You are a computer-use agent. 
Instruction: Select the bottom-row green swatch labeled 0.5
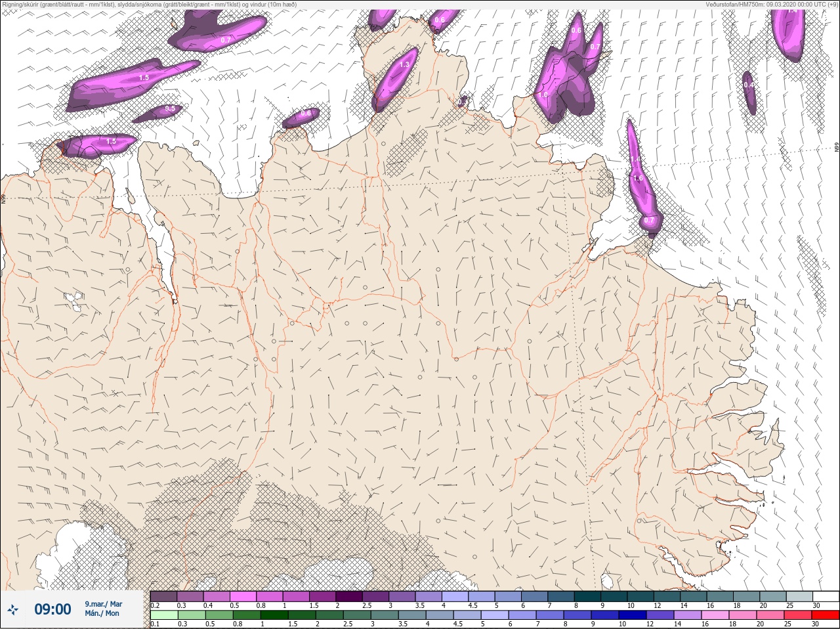tap(219, 615)
